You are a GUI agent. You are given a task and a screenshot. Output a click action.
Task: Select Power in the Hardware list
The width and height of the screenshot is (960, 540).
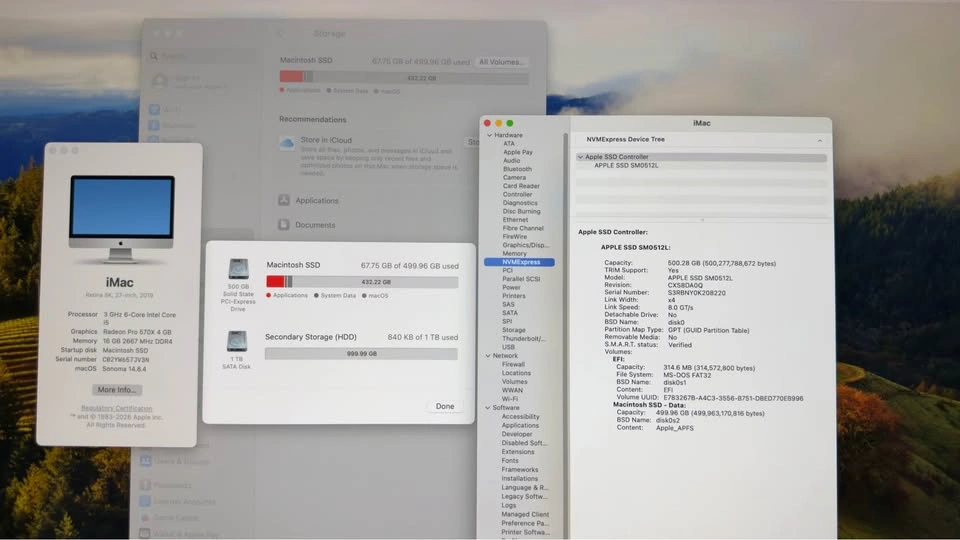(511, 287)
